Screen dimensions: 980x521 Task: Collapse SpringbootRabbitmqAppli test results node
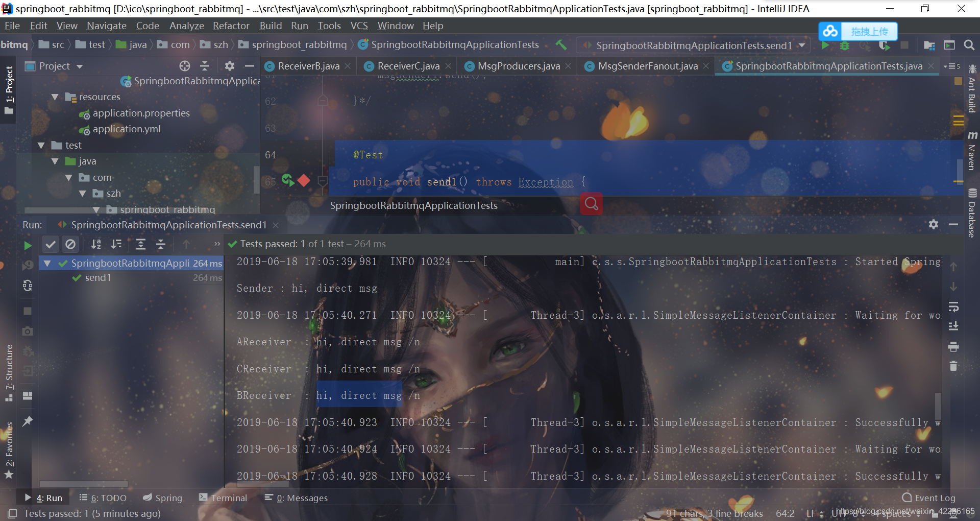[x=47, y=264]
